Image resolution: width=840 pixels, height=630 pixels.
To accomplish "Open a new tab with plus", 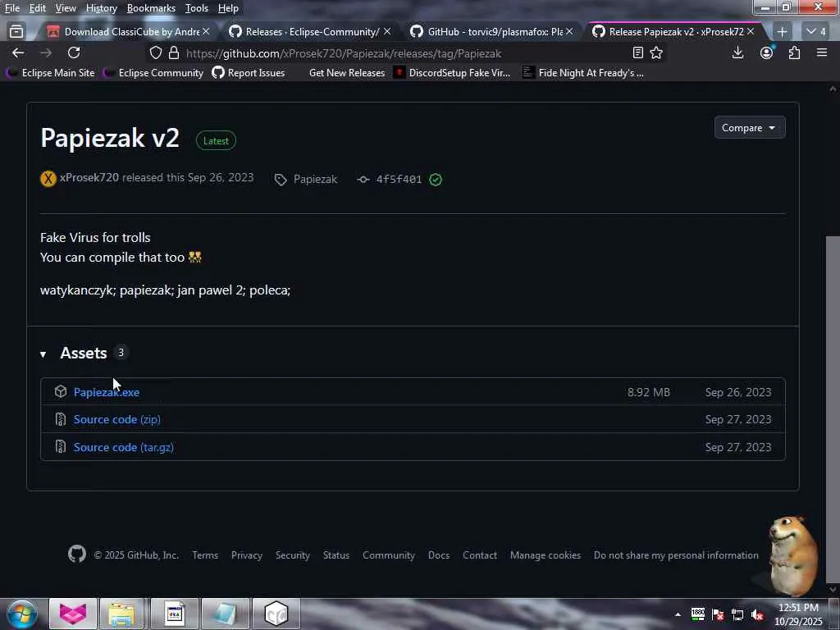I will [782, 32].
